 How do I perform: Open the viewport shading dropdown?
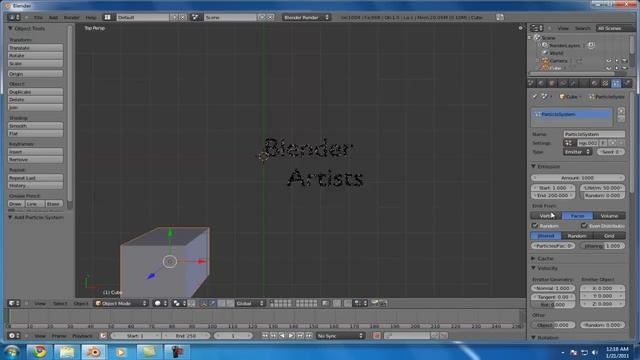160,303
